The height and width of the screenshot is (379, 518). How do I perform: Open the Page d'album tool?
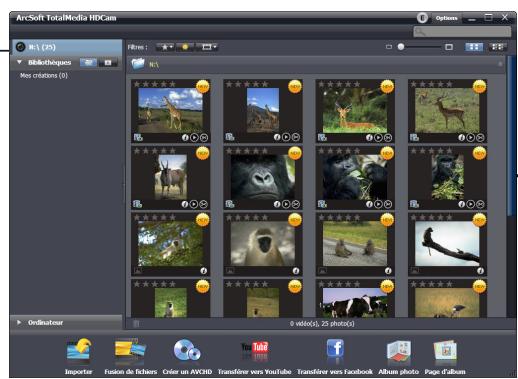(445, 351)
